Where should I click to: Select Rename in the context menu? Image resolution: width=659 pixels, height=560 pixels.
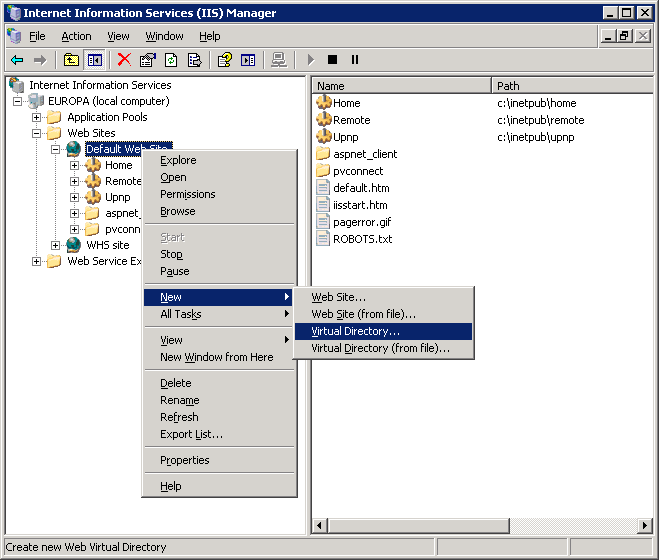tap(219, 400)
